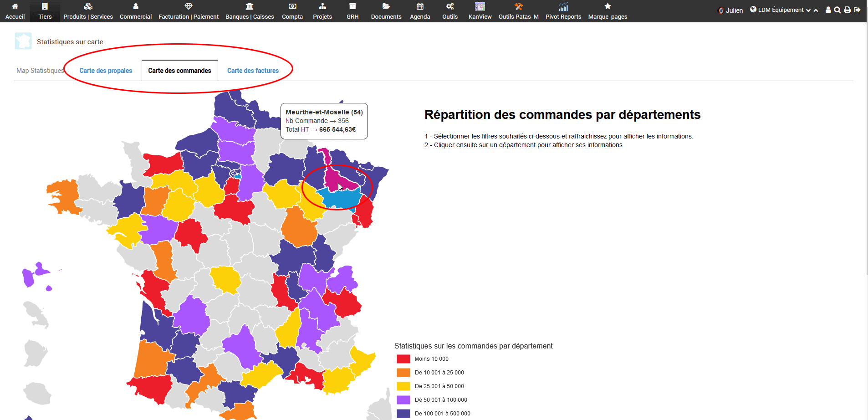Expand the LDM Équipement down chevron
This screenshot has width=868, height=420.
[x=808, y=10]
